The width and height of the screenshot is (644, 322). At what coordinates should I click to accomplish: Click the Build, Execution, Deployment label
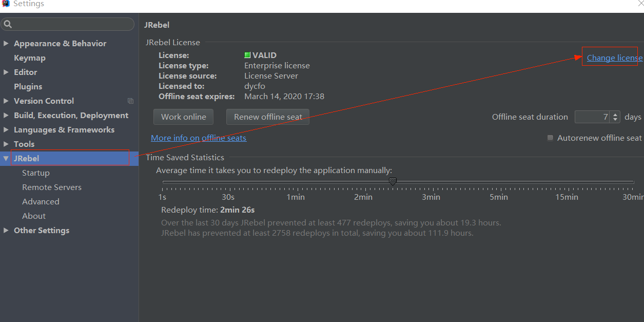(71, 116)
